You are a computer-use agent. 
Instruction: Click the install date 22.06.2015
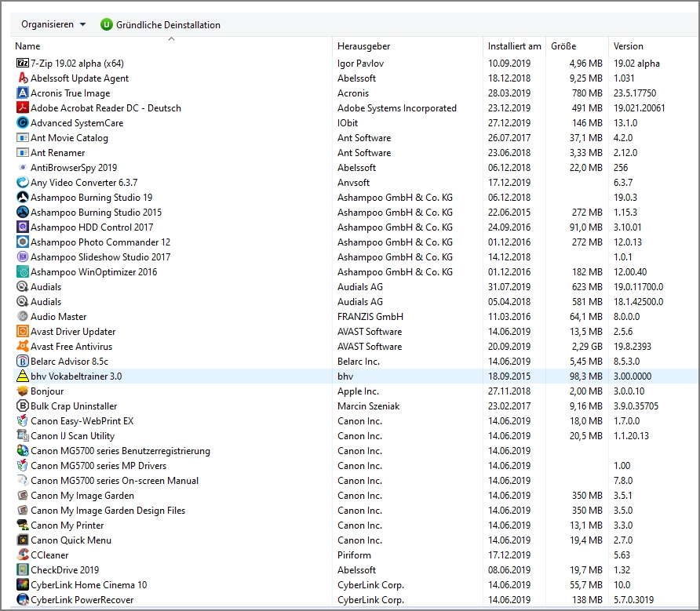point(509,213)
